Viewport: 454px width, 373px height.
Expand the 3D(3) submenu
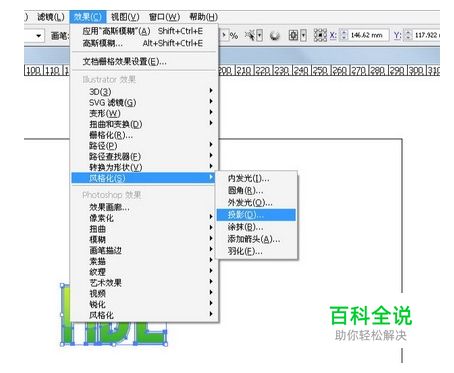144,91
